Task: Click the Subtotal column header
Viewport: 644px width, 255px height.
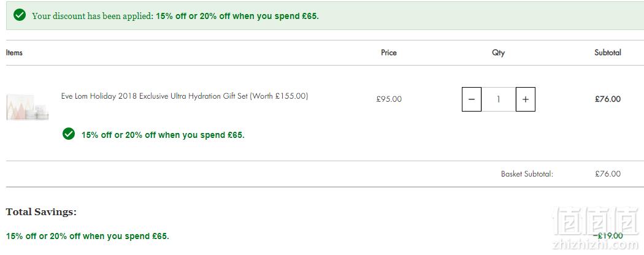Action: (607, 53)
